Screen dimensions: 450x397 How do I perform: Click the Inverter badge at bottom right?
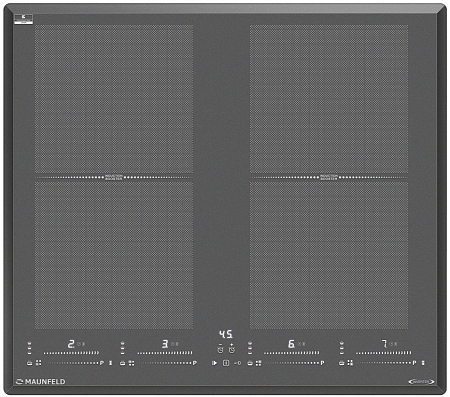(x=421, y=382)
